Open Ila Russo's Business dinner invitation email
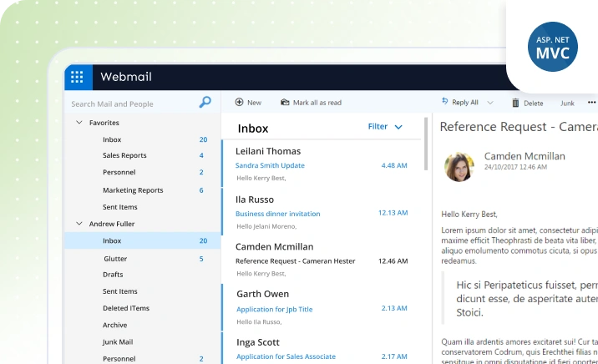Image resolution: width=598 pixels, height=364 pixels. (321, 212)
